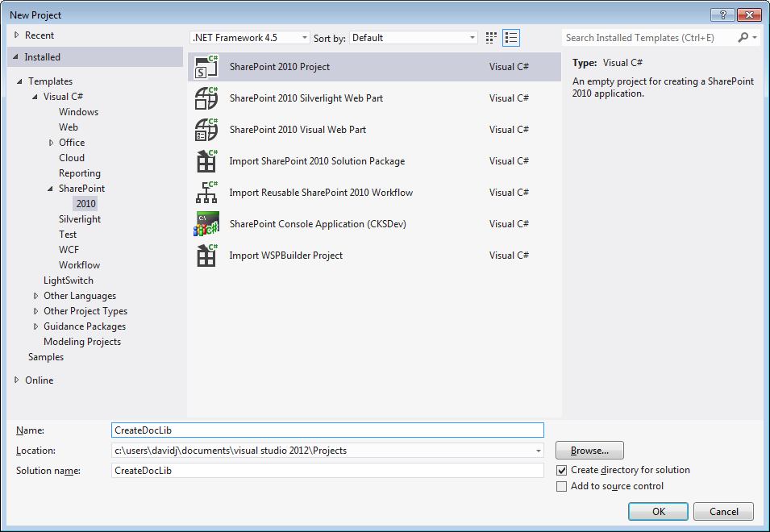Select the 2010 node under SharePoint

[x=85, y=204]
